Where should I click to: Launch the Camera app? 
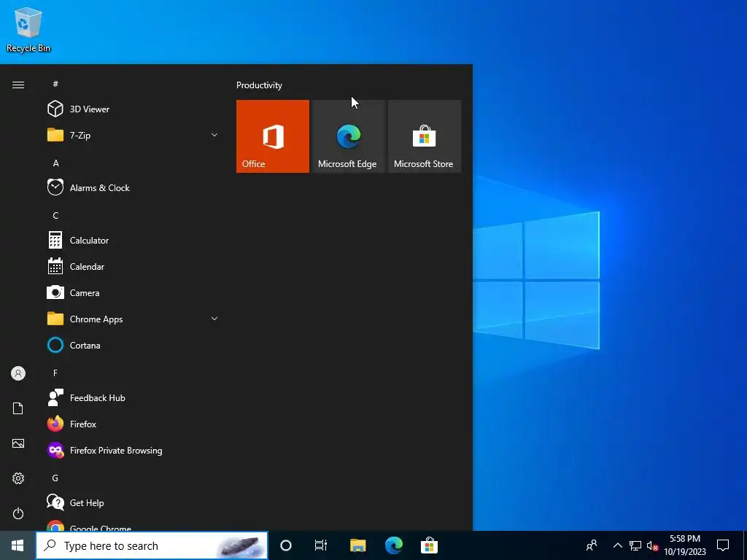(x=132, y=293)
